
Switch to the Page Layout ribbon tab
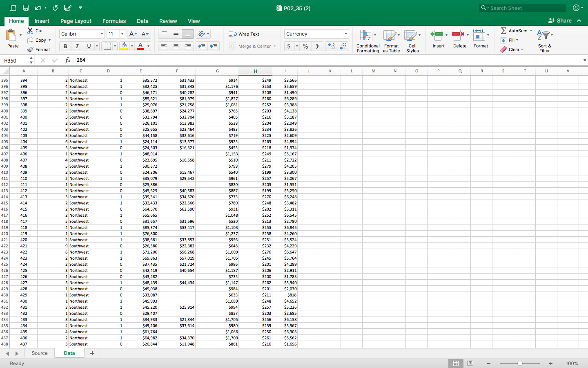point(76,21)
